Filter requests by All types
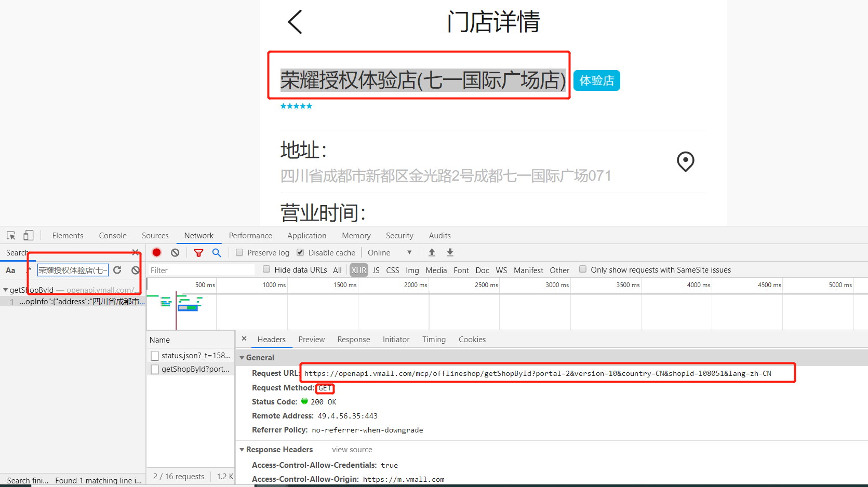868x487 pixels. point(337,270)
